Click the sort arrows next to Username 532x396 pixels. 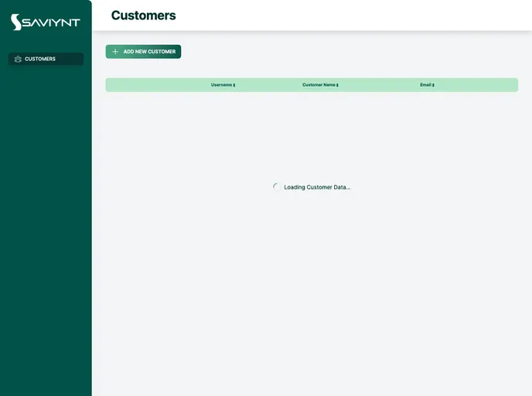(234, 85)
